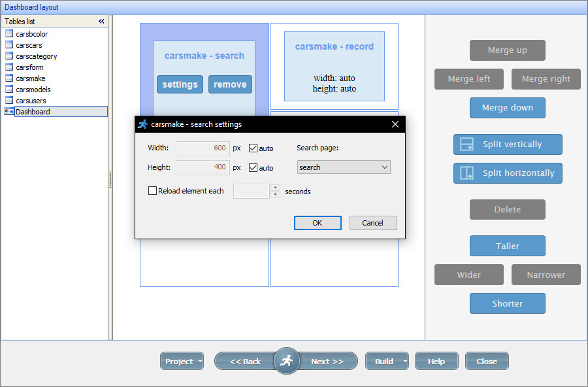Click the Taller button
The height and width of the screenshot is (387, 588).
coord(508,246)
